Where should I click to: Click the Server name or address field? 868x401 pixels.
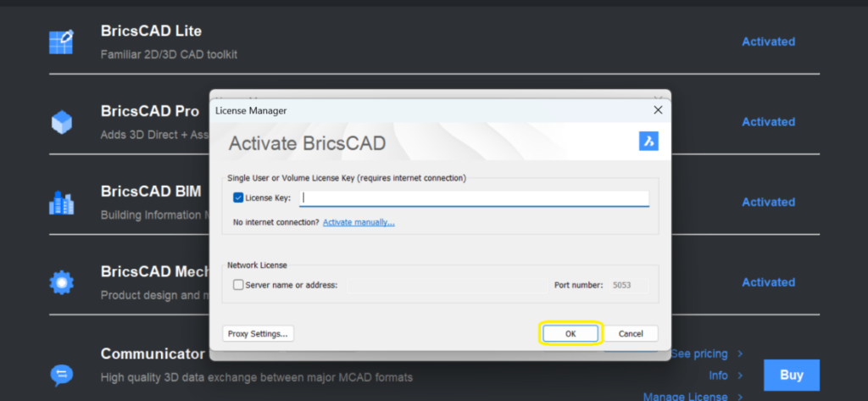point(447,286)
